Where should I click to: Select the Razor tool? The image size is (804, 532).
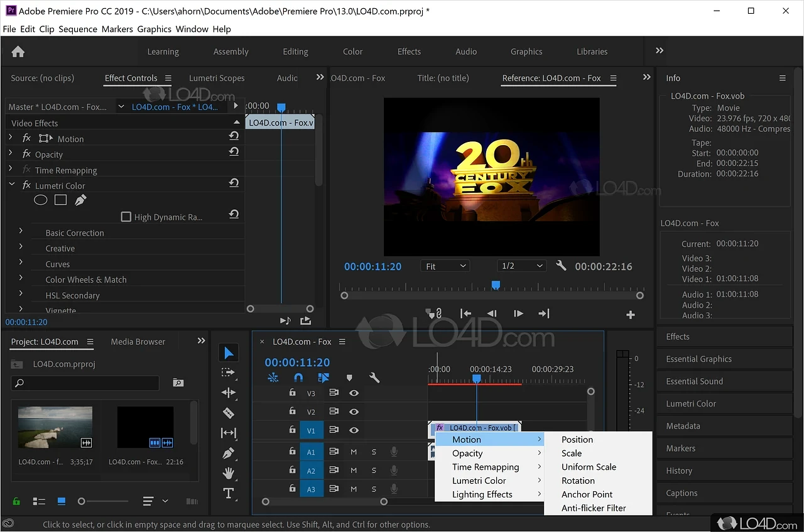pyautogui.click(x=229, y=413)
